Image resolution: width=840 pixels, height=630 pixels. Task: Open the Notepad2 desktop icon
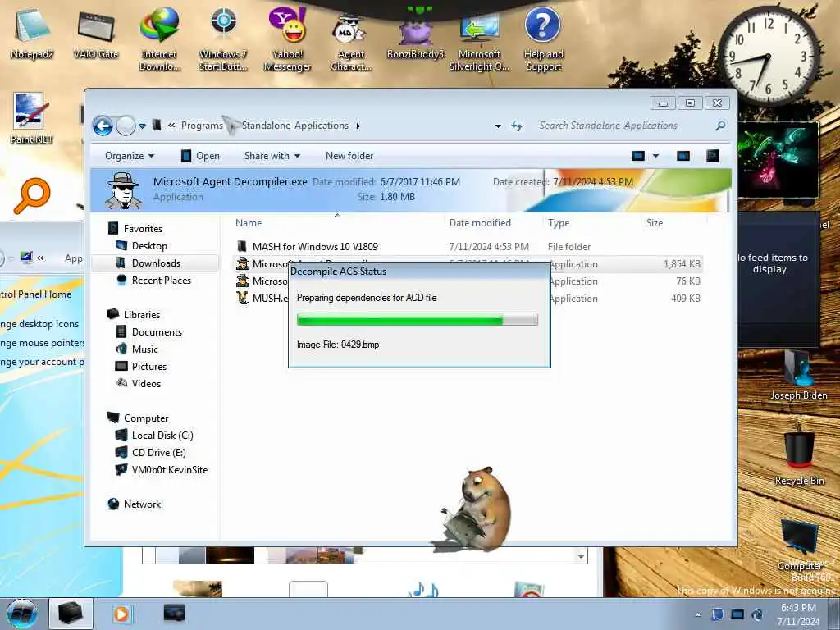[x=32, y=34]
